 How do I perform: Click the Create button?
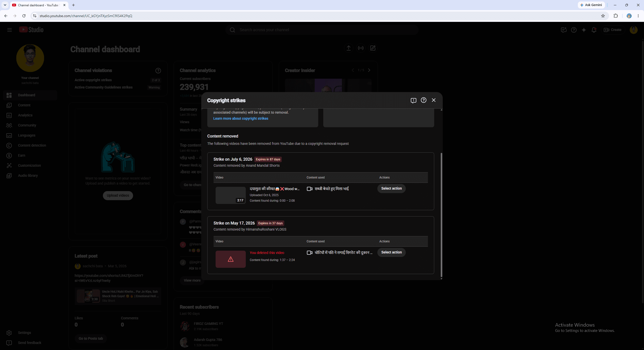pyautogui.click(x=613, y=30)
